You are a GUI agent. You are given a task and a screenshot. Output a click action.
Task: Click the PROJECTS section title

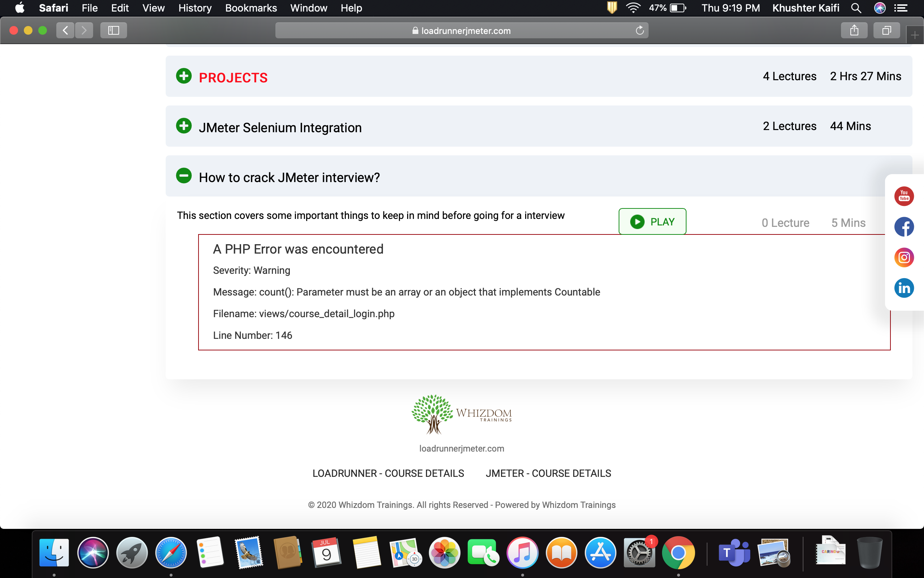point(233,78)
